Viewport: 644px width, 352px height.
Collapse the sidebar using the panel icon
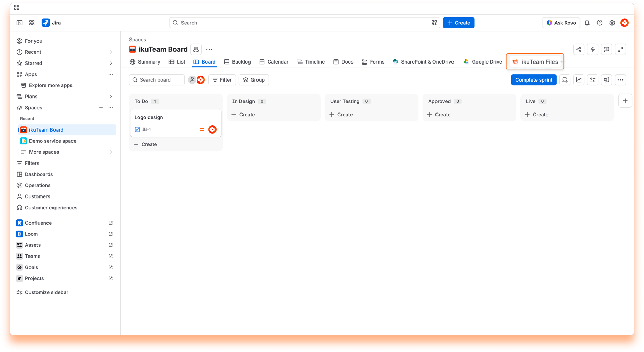click(x=19, y=23)
